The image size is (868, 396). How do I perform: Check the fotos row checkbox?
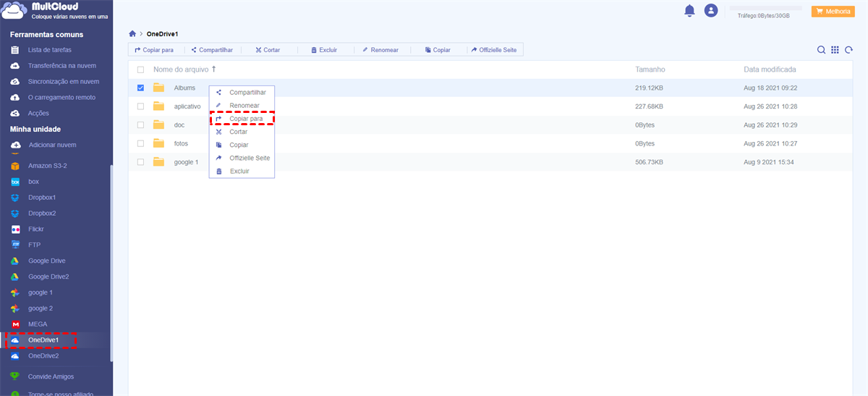[x=140, y=143]
